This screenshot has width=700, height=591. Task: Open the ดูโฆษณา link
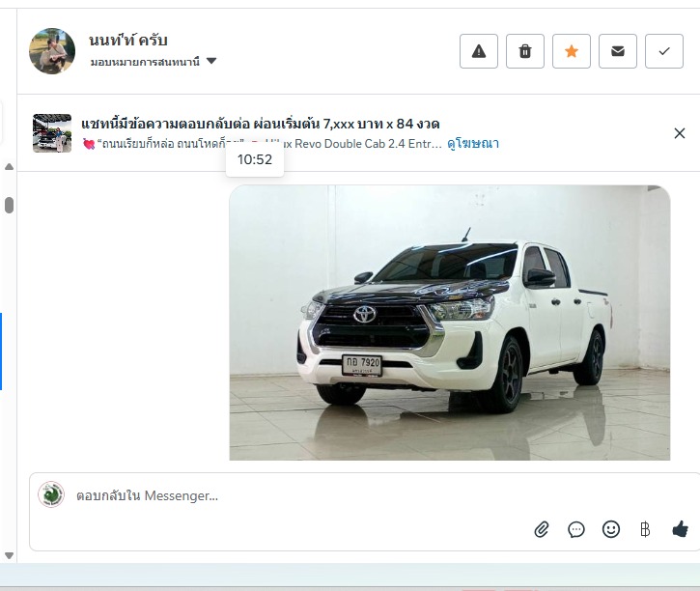point(473,144)
